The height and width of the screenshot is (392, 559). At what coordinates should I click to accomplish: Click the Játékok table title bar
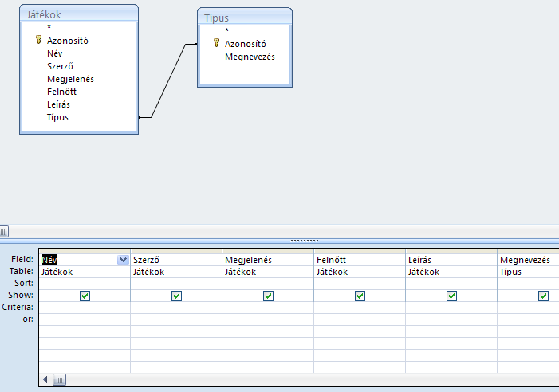pyautogui.click(x=78, y=14)
